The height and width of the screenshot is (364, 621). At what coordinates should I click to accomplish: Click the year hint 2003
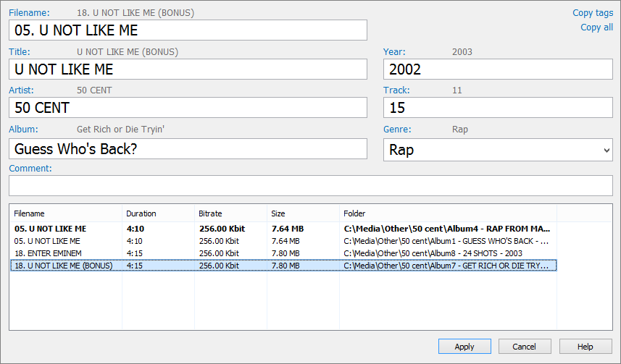(462, 52)
